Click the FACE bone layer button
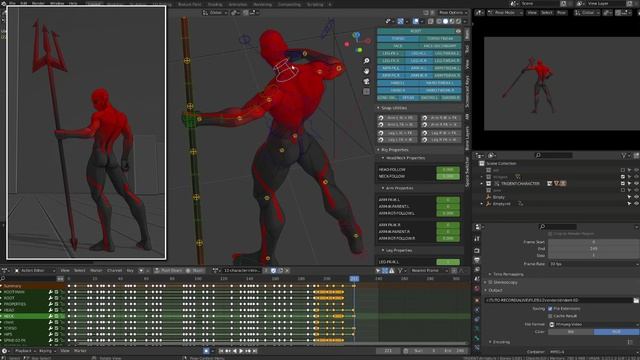The width and height of the screenshot is (640, 360). pos(398,46)
